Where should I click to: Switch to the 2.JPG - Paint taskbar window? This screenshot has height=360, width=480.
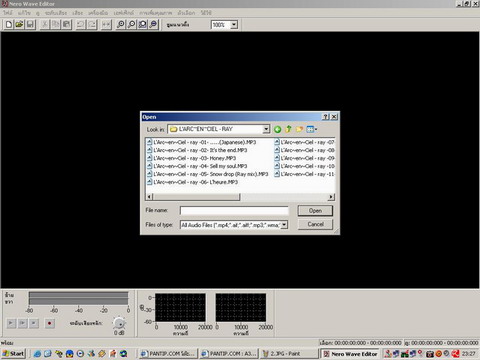pos(289,354)
